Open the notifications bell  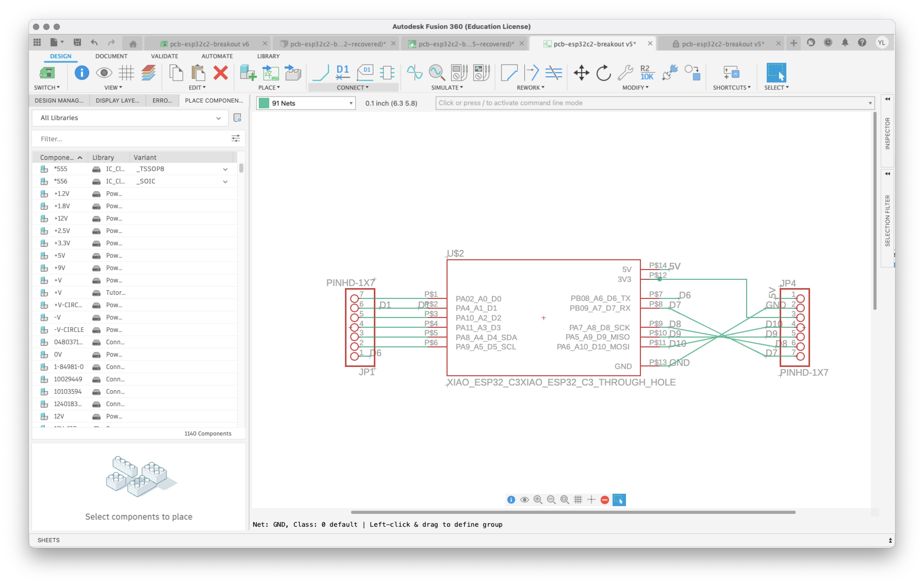pos(845,43)
